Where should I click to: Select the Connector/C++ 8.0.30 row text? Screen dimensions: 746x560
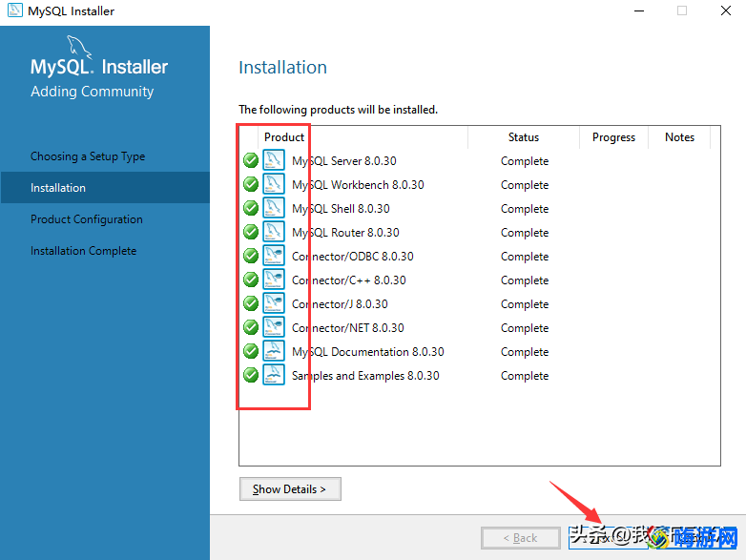[x=349, y=280]
